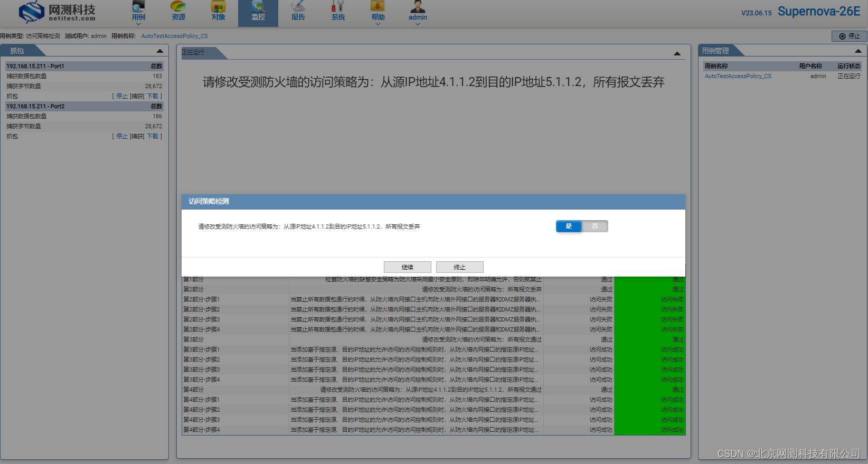This screenshot has width=868, height=464.
Task: Select the 正在运行 panel tab
Action: [193, 52]
